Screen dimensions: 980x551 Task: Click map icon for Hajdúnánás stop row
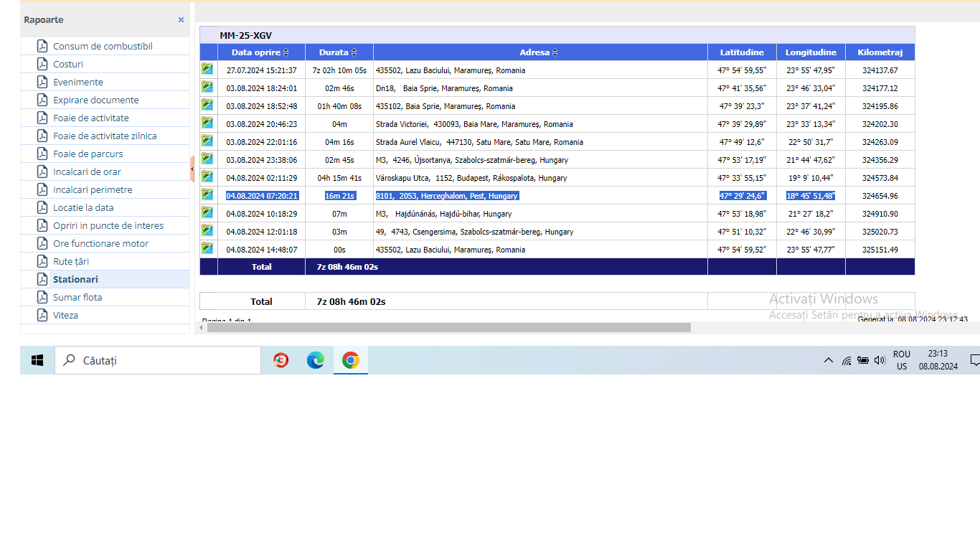(207, 213)
